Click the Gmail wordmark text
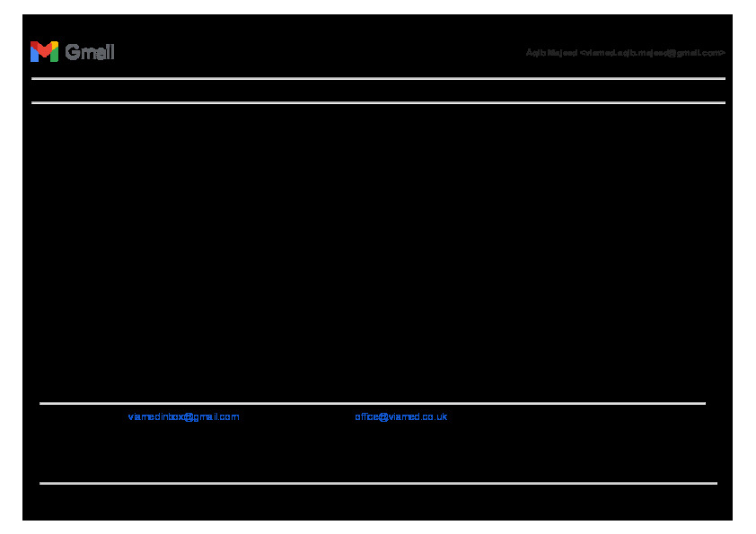This screenshot has height=534, width=756. tap(90, 52)
